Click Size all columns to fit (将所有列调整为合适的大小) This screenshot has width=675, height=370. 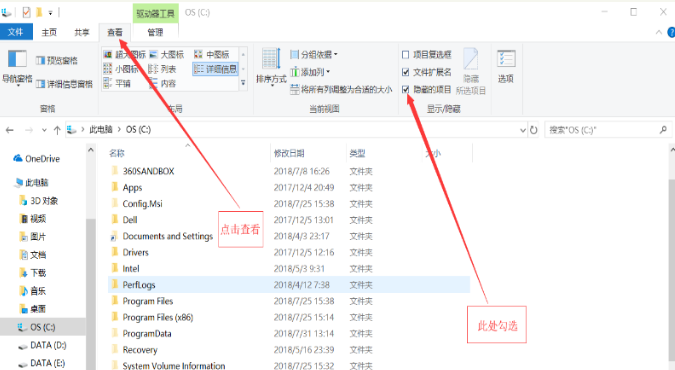click(341, 89)
